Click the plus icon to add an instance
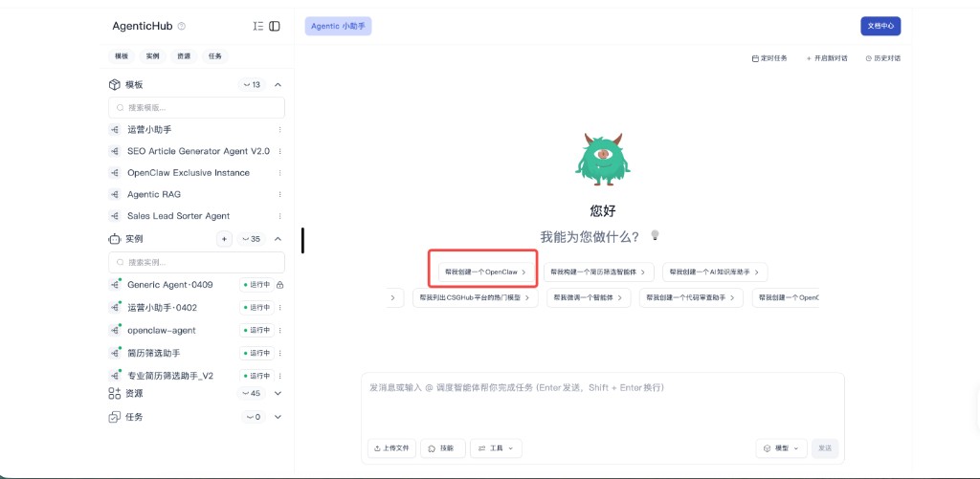This screenshot has width=980, height=479. (224, 239)
